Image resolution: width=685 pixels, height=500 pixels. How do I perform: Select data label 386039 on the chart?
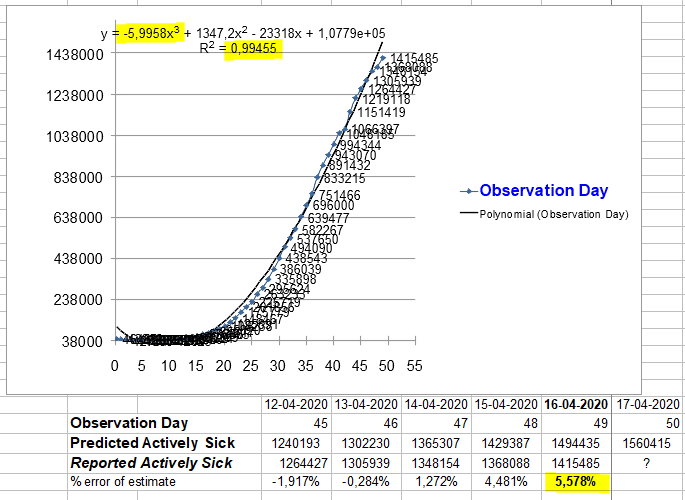[301, 269]
